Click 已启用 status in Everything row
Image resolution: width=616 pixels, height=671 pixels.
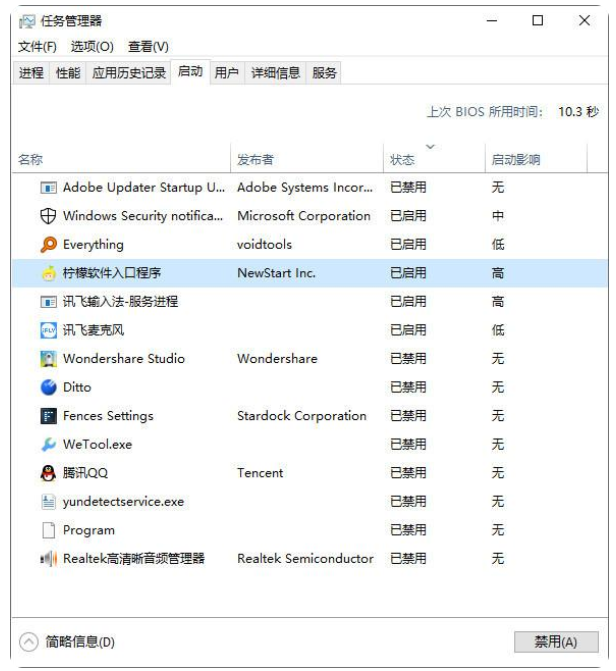pos(408,244)
